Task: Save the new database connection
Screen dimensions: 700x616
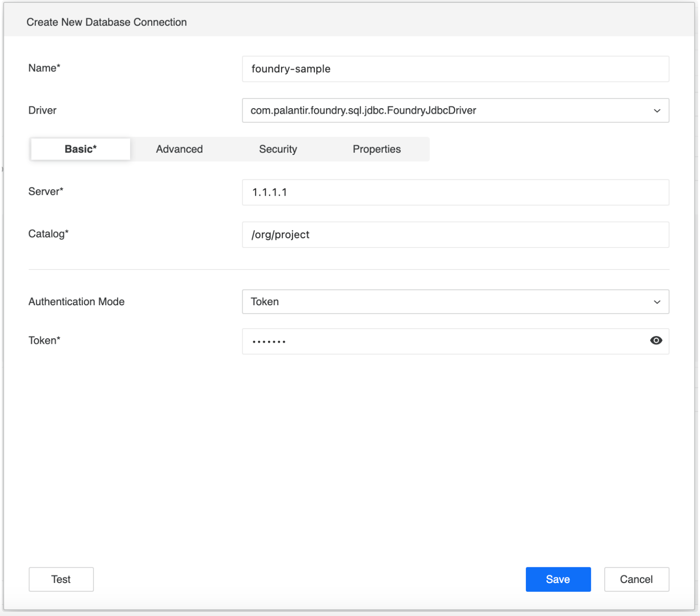Action: 558,579
